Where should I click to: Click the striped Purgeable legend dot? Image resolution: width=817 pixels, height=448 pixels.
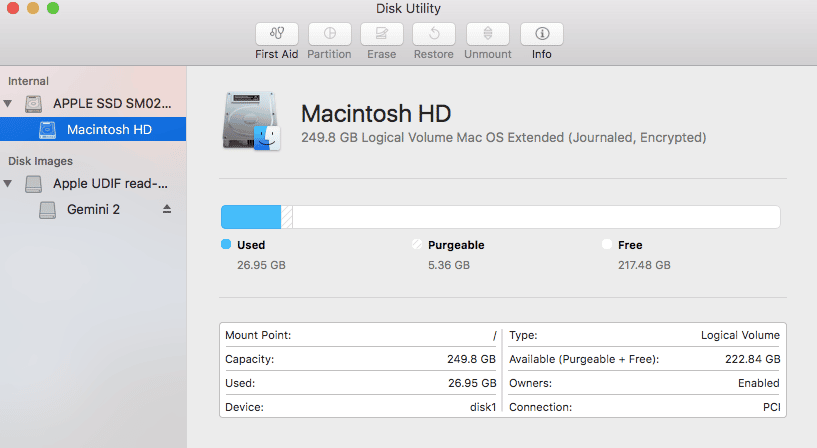click(x=417, y=244)
